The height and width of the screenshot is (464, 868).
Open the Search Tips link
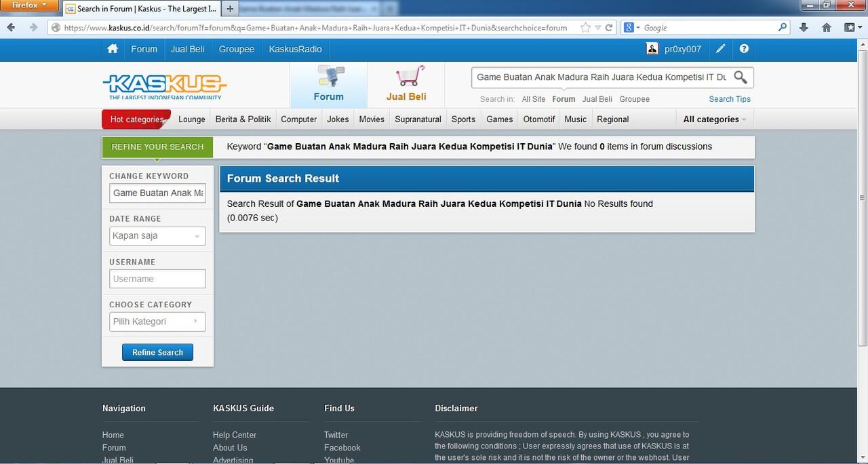pos(730,99)
